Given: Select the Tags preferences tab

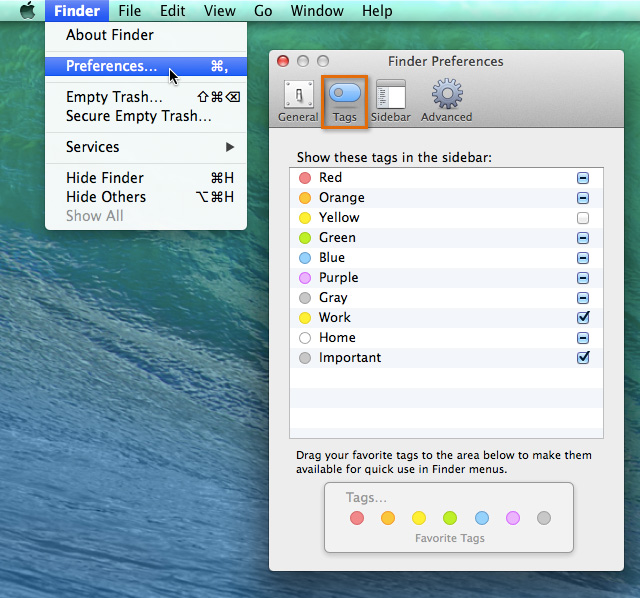Looking at the screenshot, I should [344, 102].
